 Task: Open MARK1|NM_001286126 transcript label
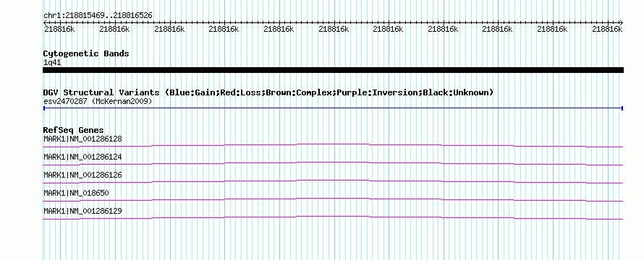(x=82, y=175)
